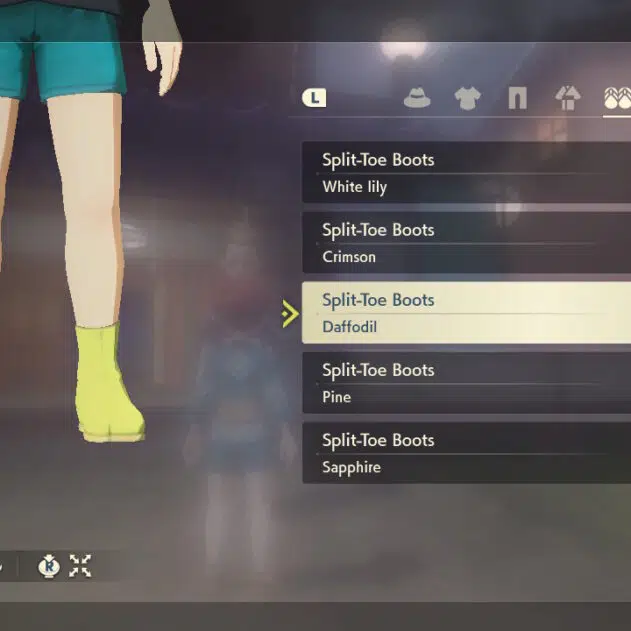Click the L shoulder button indicator

[x=314, y=98]
